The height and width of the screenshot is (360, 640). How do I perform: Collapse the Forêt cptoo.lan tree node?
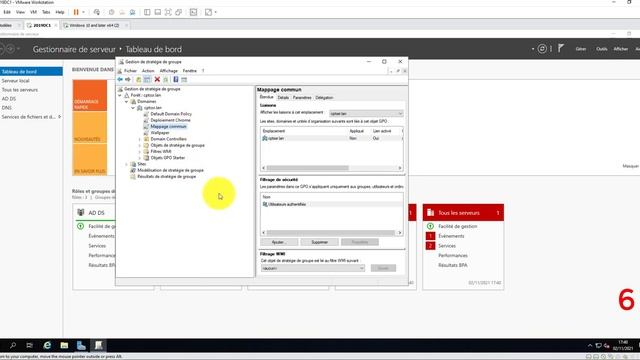pyautogui.click(x=120, y=95)
